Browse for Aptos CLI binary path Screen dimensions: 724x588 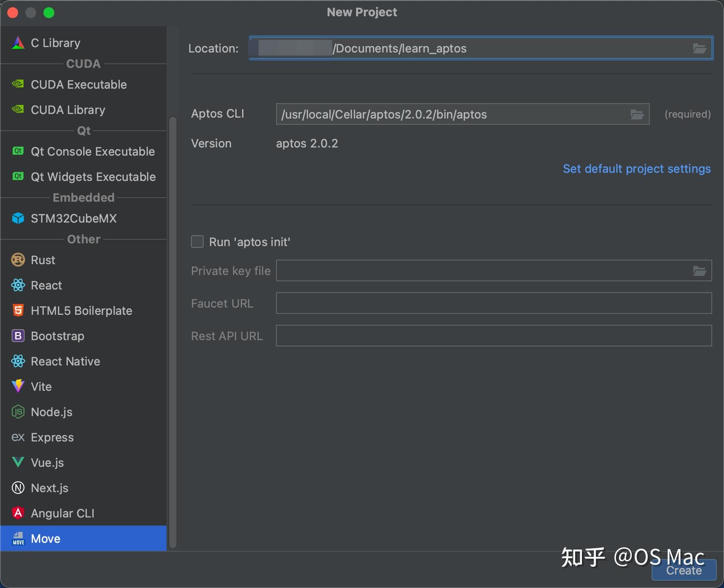637,114
